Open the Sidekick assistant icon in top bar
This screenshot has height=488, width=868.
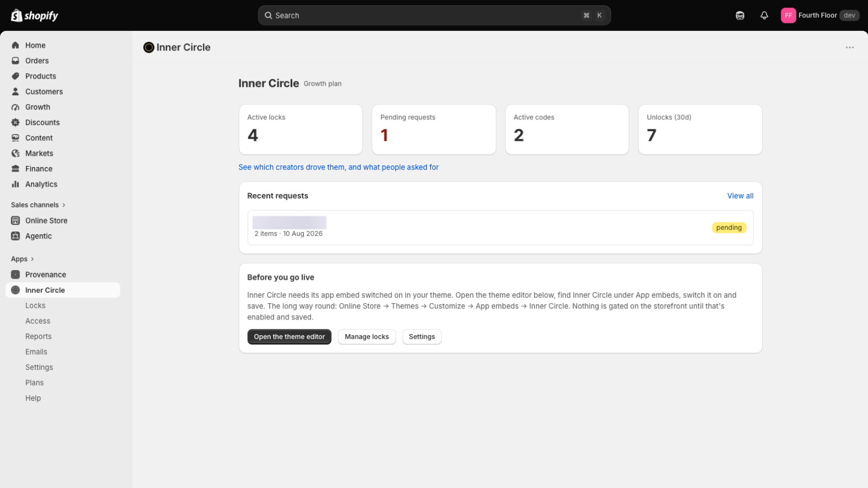[x=740, y=16]
